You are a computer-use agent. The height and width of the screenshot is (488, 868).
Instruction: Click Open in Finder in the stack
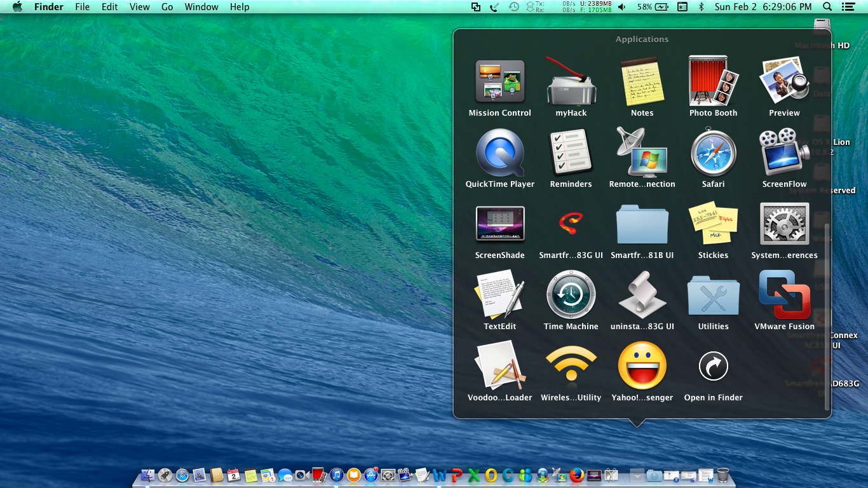[714, 366]
